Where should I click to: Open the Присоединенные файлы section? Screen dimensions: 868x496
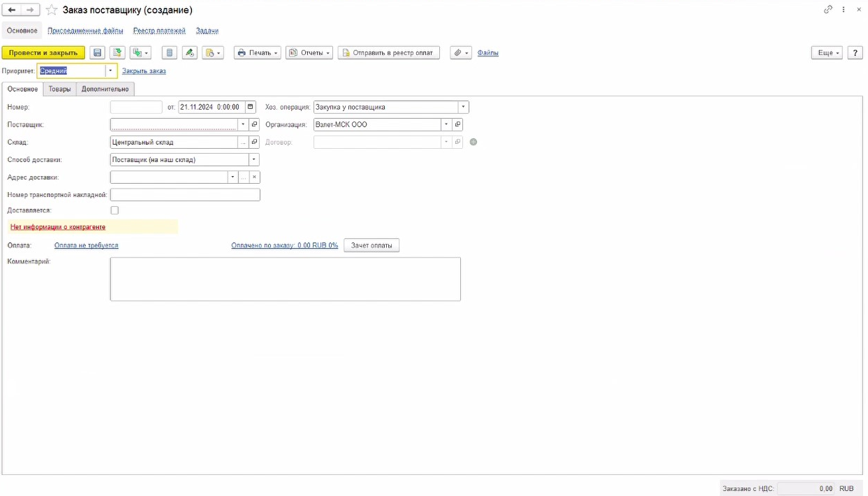point(85,31)
